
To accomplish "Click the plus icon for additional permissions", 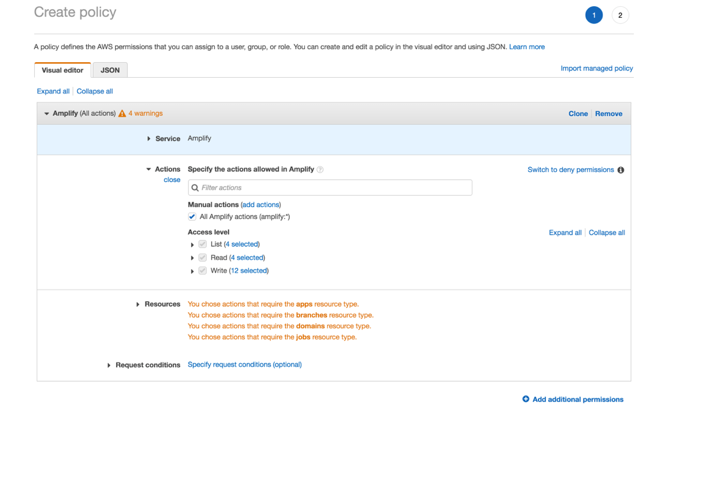I will point(525,399).
